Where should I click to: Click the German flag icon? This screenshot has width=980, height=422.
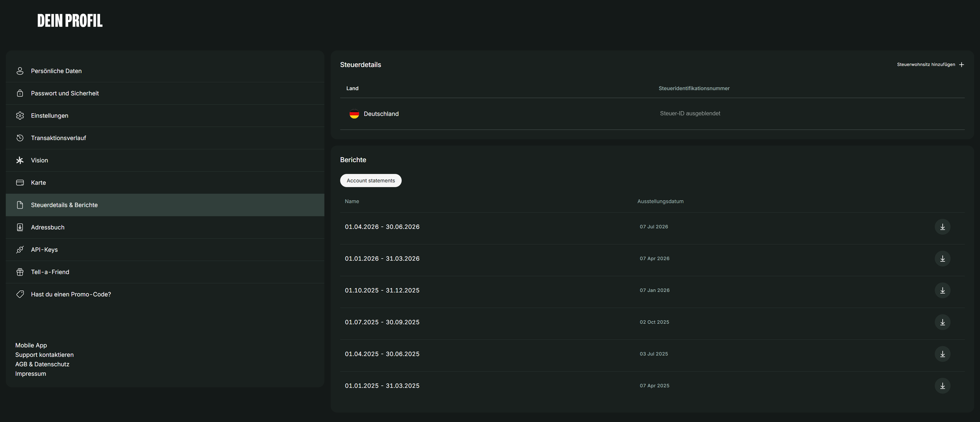tap(354, 114)
